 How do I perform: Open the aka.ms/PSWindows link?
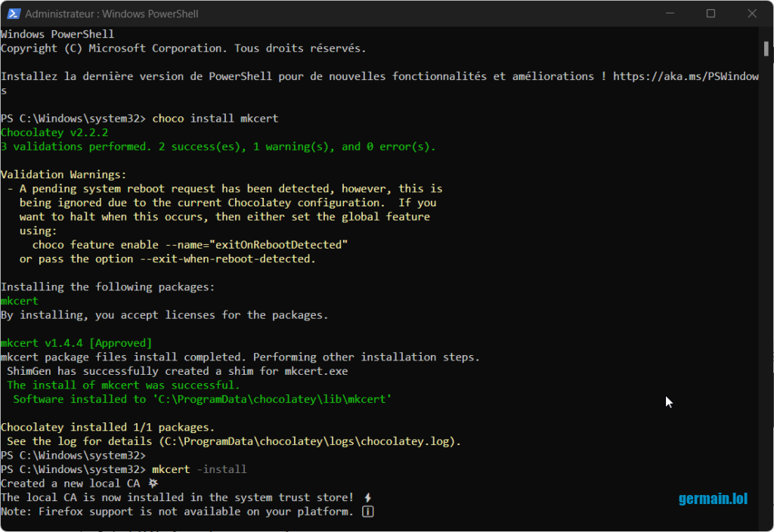tap(685, 76)
